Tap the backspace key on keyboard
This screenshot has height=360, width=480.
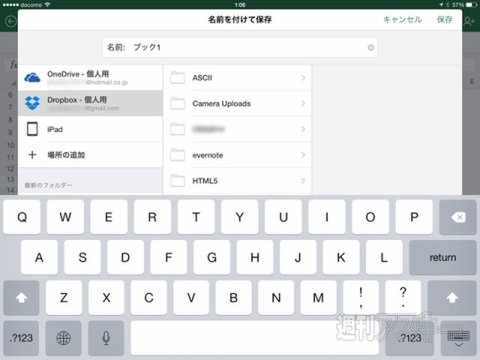click(458, 217)
